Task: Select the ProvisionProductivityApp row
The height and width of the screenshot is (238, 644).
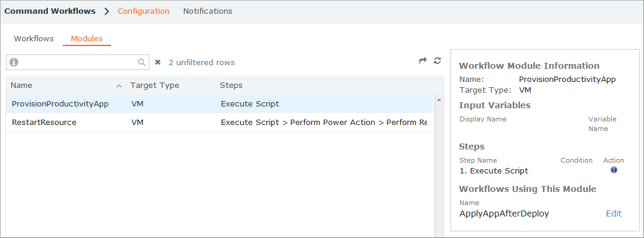Action: pyautogui.click(x=220, y=104)
